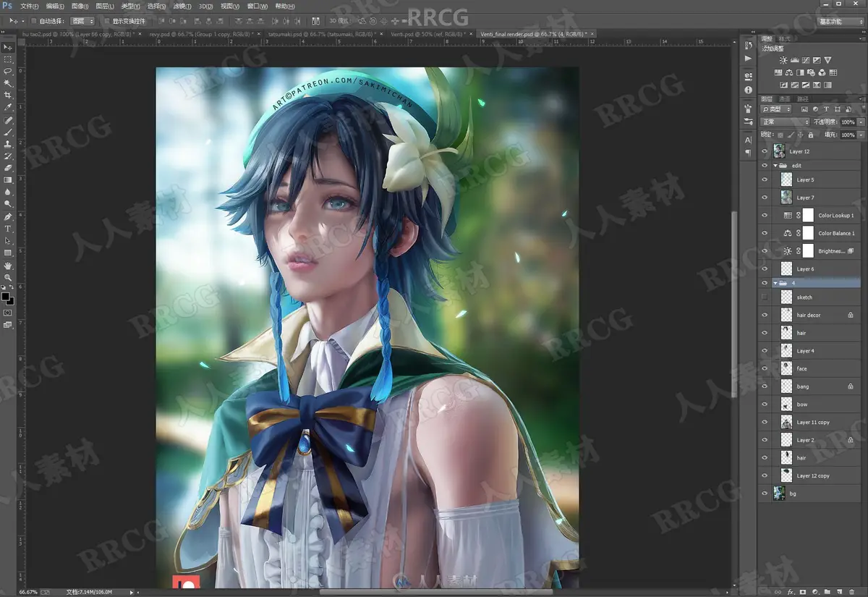868x597 pixels.
Task: Open the auto-select Layer/Group dropdown
Action: click(x=82, y=21)
